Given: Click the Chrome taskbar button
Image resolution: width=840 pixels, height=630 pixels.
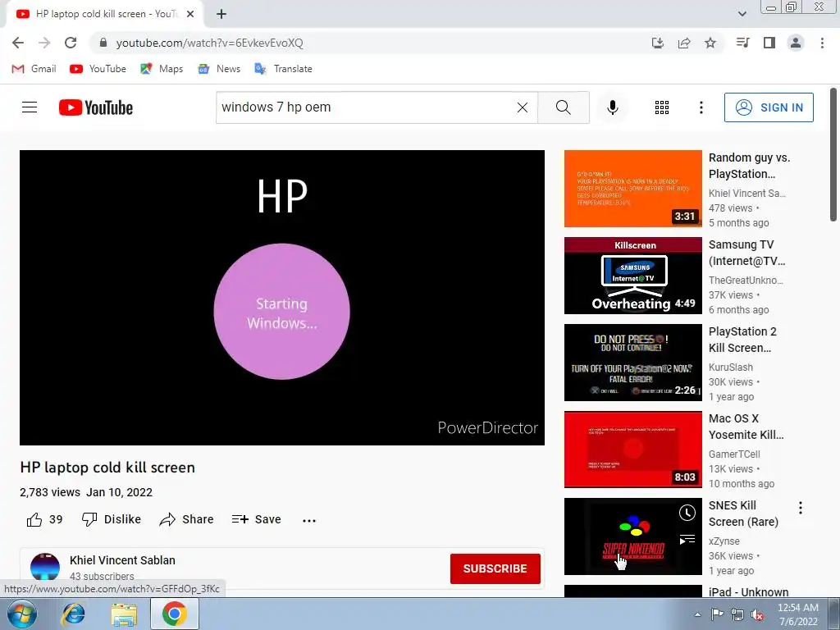Looking at the screenshot, I should coord(175,614).
